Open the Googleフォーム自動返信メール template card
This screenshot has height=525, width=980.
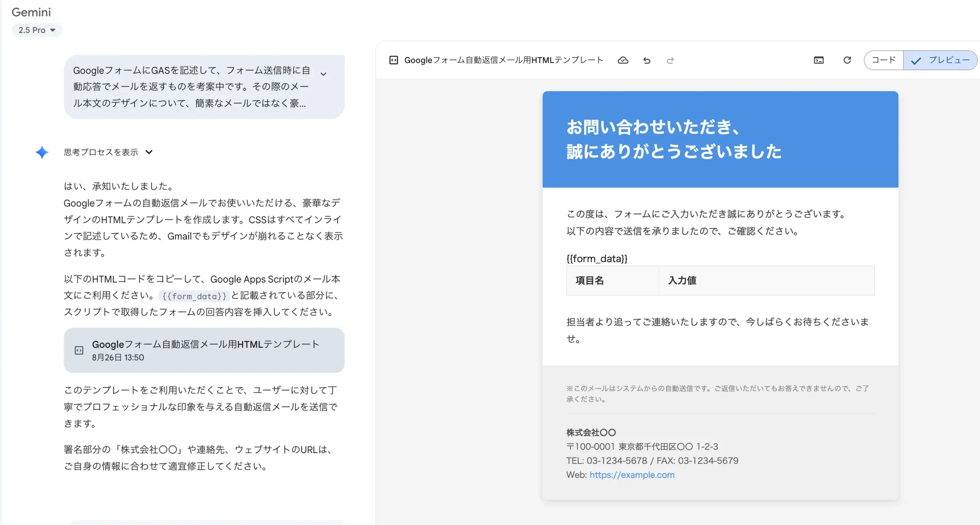coord(204,350)
